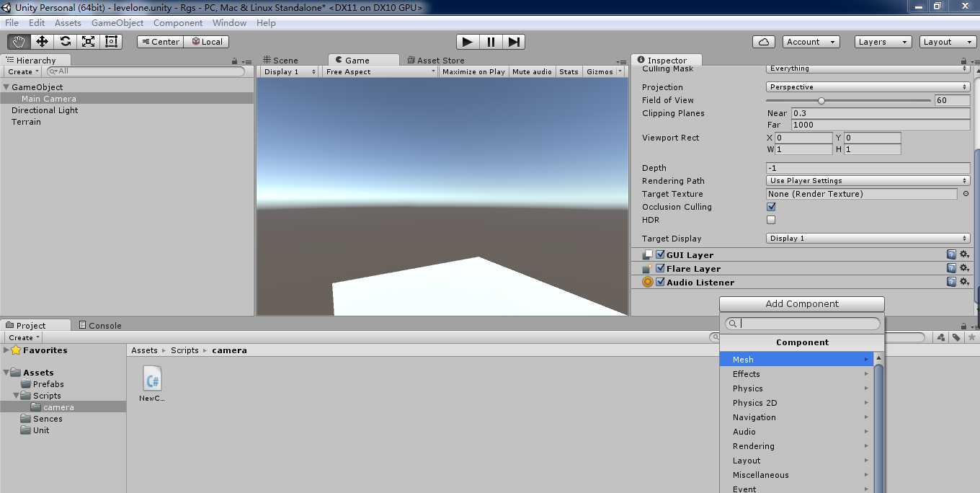Select the Scale tool
The height and width of the screenshot is (493, 980).
[x=88, y=42]
